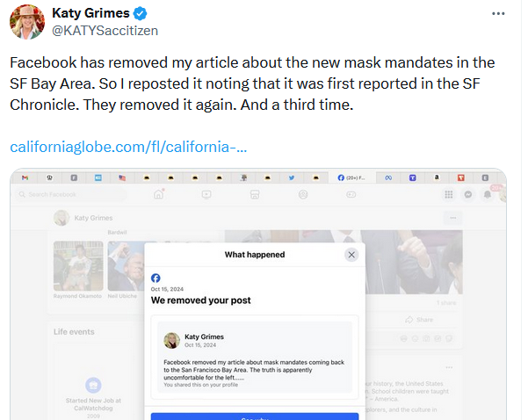
Task: Go to the Facebook Home icon
Action: [x=159, y=194]
